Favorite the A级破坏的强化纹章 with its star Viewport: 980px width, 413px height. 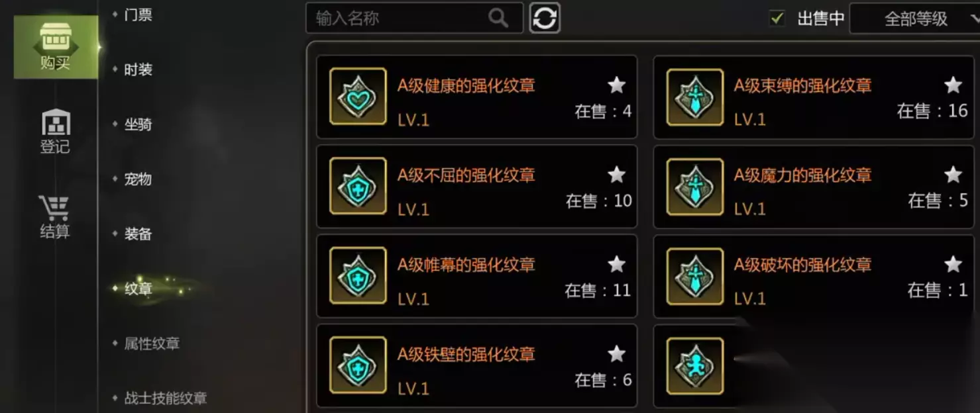[953, 264]
